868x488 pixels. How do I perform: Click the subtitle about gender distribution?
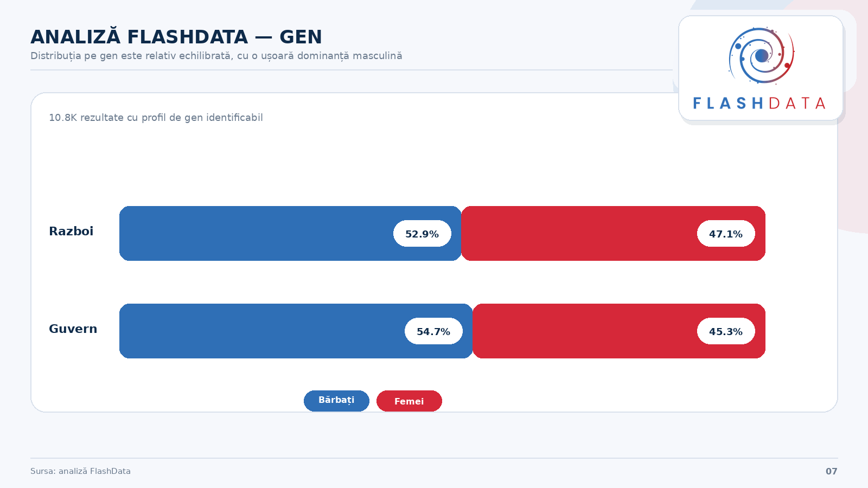(216, 56)
